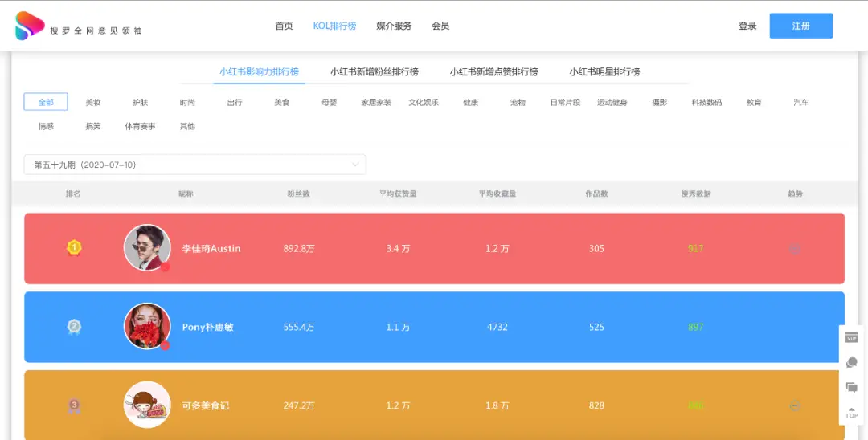Click the gold rank 1 medal

point(74,248)
